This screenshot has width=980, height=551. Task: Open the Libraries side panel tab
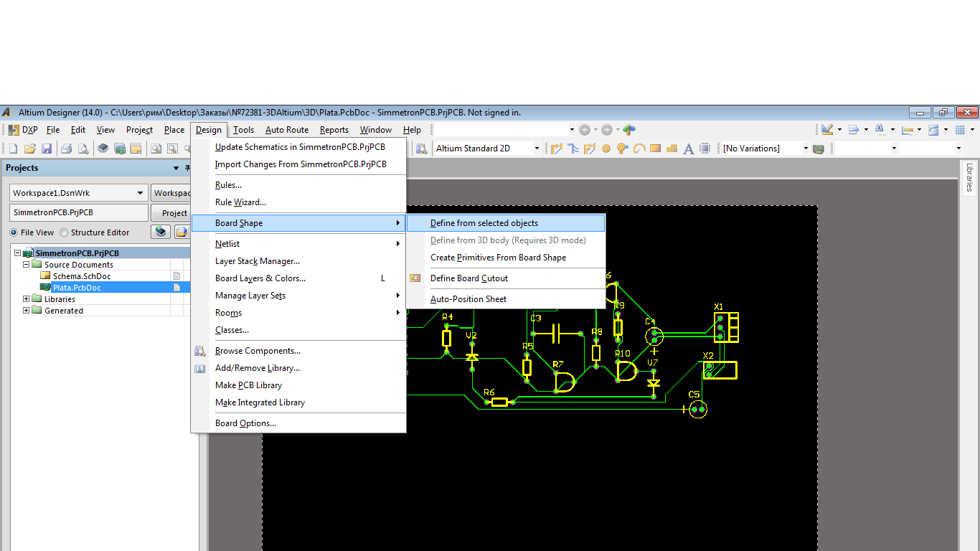(x=969, y=177)
